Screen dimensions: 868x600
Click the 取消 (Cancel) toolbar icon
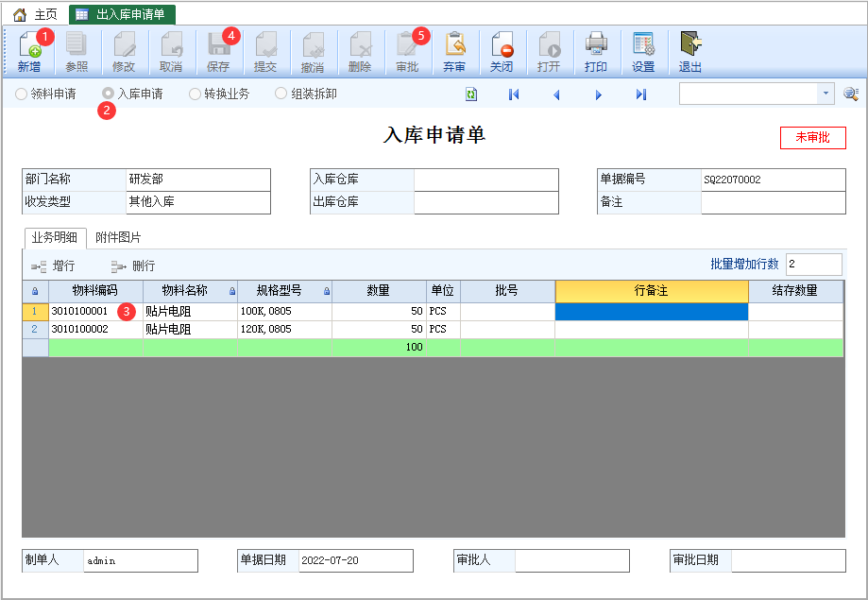tap(171, 44)
